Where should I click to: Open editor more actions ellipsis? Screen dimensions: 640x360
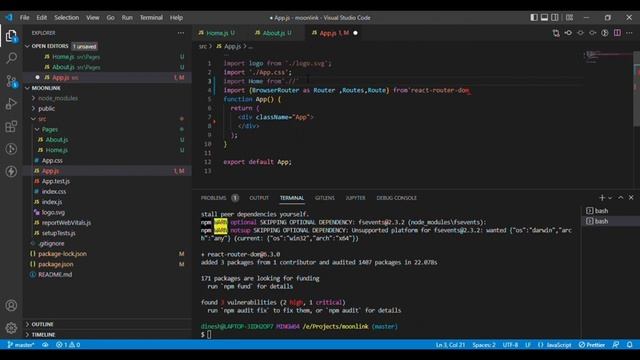[629, 33]
